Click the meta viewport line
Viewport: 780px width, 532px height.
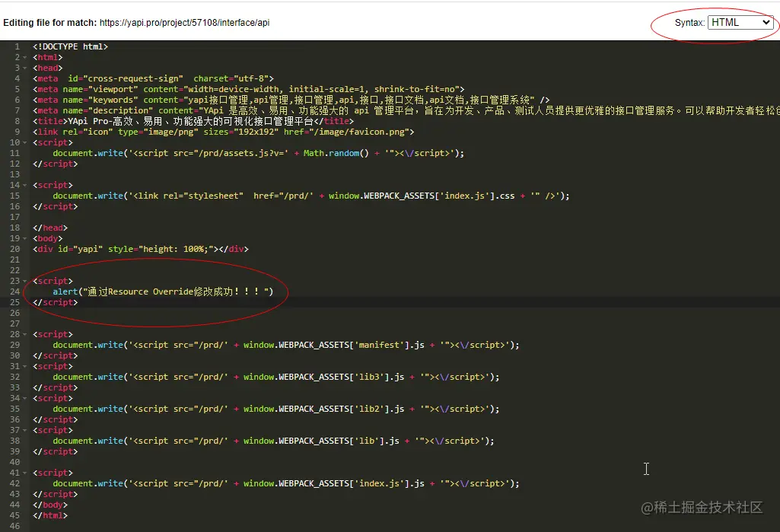[x=249, y=89]
